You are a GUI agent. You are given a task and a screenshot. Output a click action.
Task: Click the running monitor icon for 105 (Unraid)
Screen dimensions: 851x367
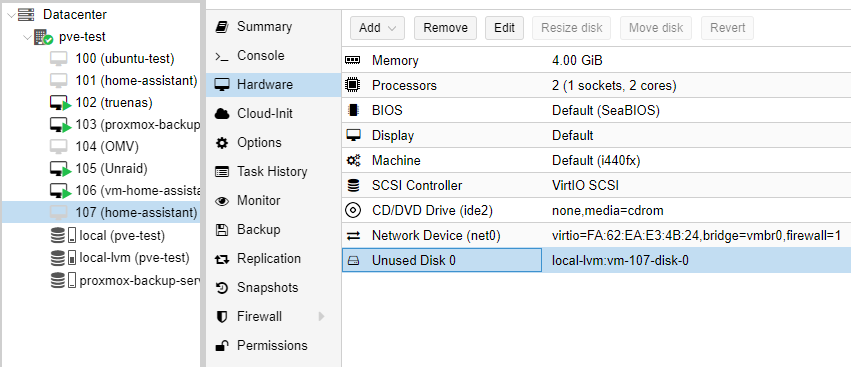tap(60, 169)
